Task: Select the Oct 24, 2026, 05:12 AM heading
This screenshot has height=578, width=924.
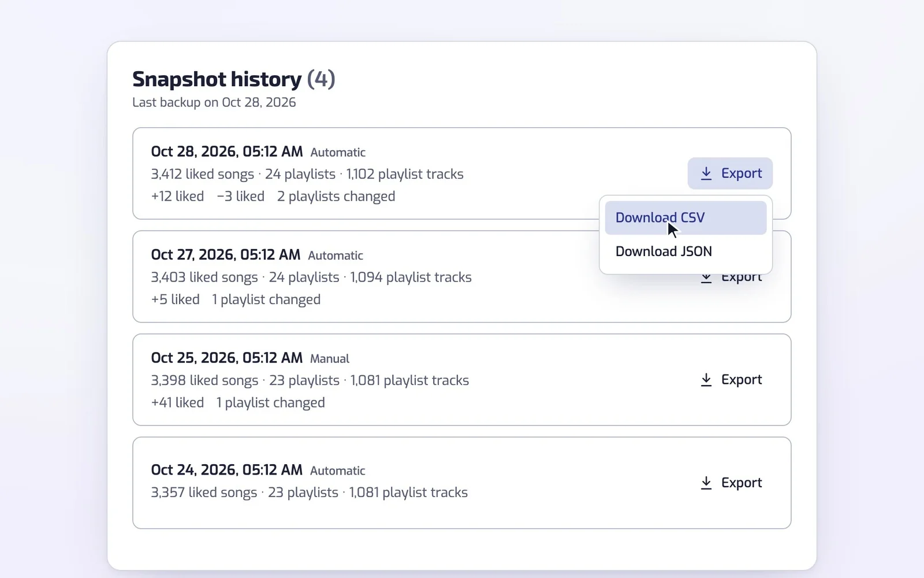Action: [x=227, y=470]
